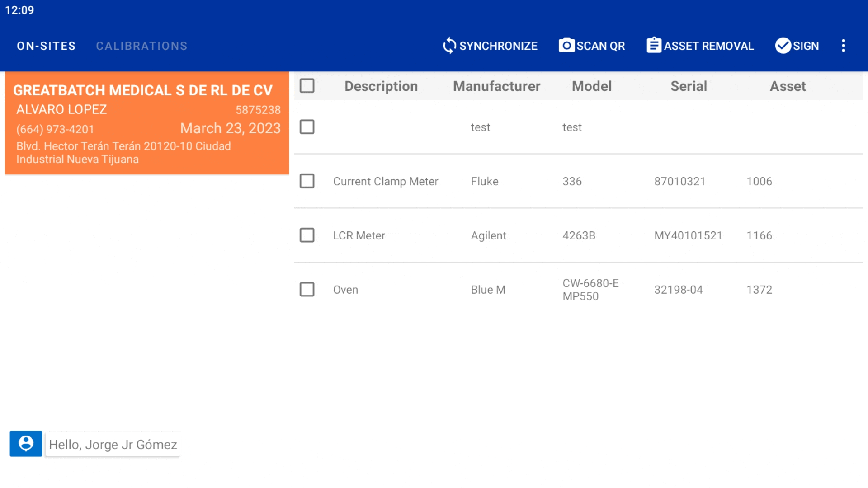The height and width of the screenshot is (488, 868).
Task: Check the Current Clamp Meter checkbox
Action: pos(307,181)
